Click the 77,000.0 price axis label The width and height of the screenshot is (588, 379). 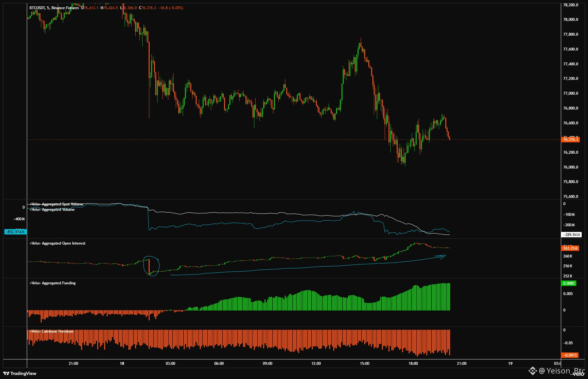point(571,93)
